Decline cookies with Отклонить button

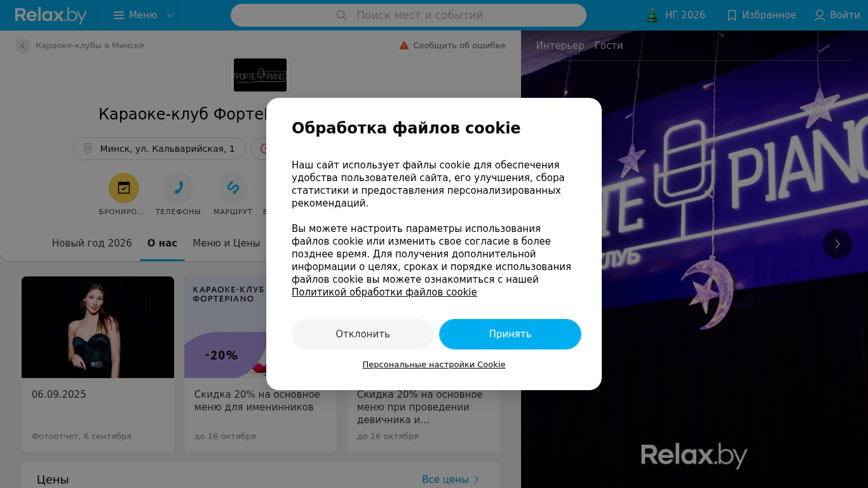click(x=363, y=334)
